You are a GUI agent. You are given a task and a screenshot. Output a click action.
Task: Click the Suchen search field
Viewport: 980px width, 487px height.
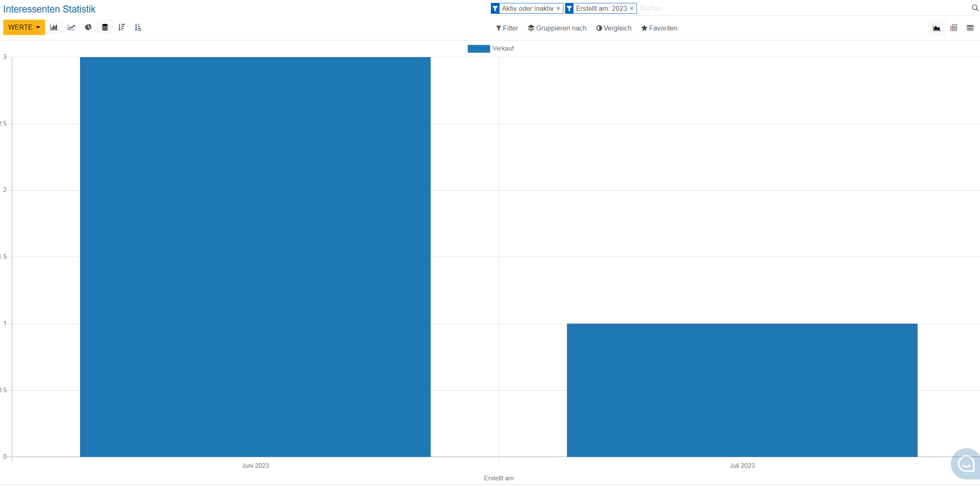[x=793, y=8]
